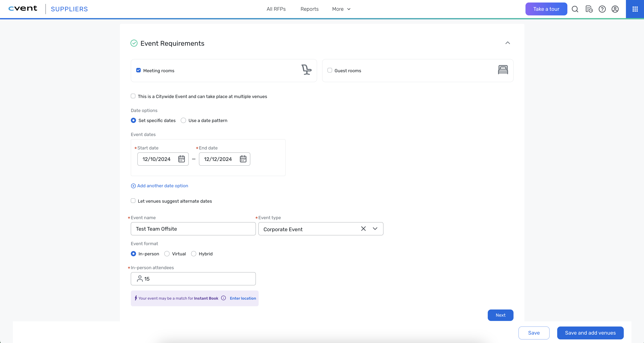This screenshot has height=343, width=644.
Task: Focus the Start date input field
Action: coord(163,159)
